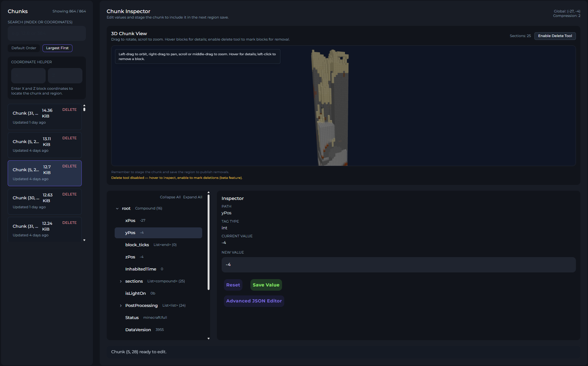Screen dimensions: 588x366
Task: Open the Advanced JSON Editor
Action: [x=254, y=301]
